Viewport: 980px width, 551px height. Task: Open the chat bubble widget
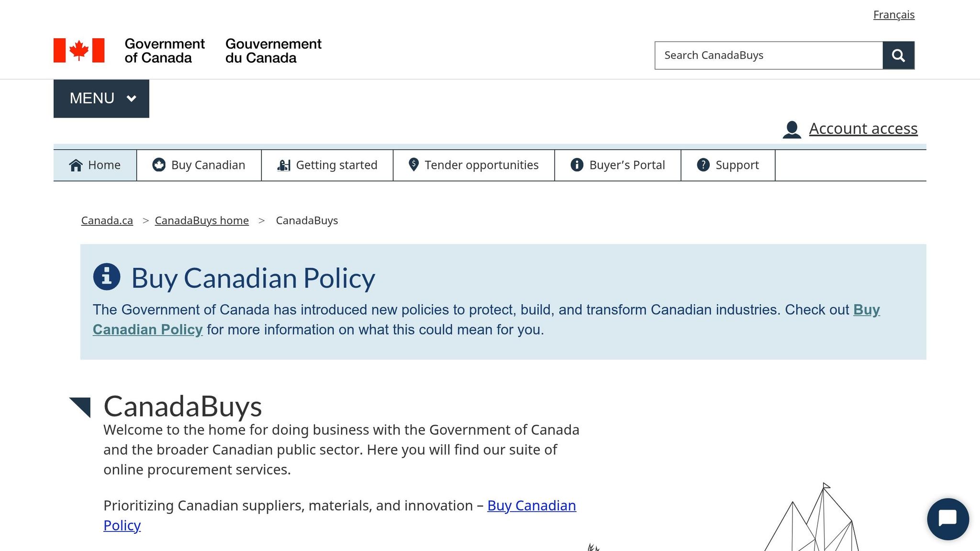coord(948,519)
